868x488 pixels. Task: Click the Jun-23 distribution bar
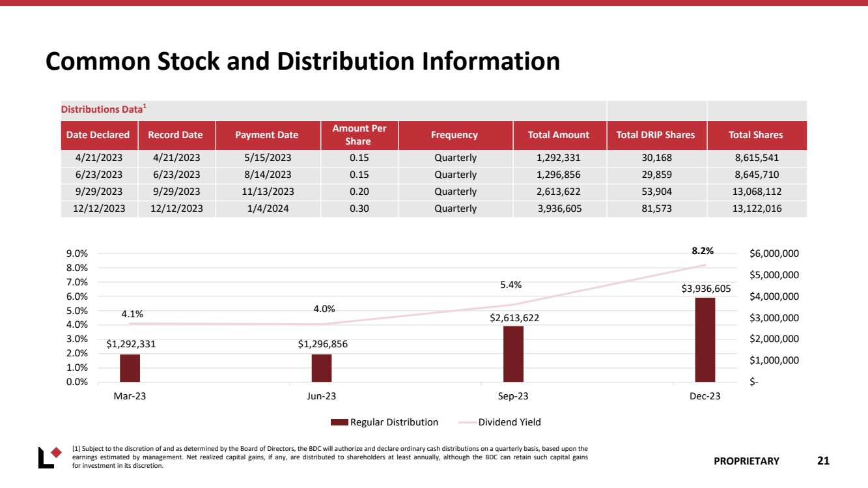click(322, 368)
